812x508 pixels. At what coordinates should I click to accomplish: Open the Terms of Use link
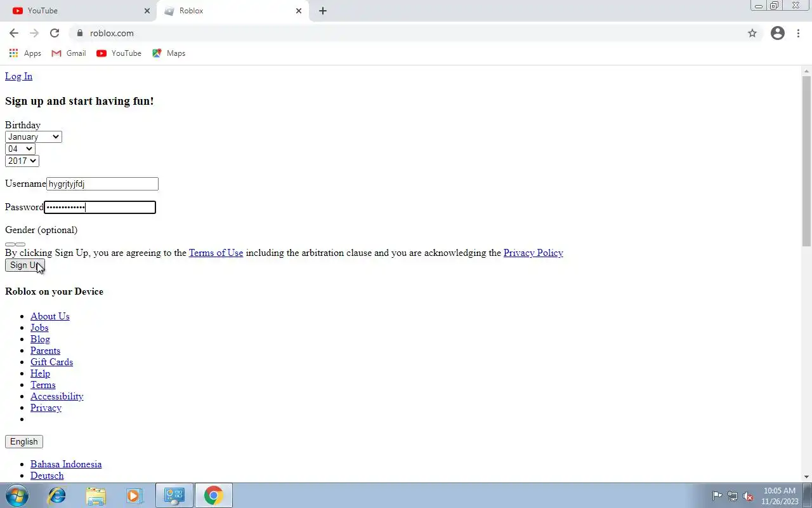coord(216,253)
